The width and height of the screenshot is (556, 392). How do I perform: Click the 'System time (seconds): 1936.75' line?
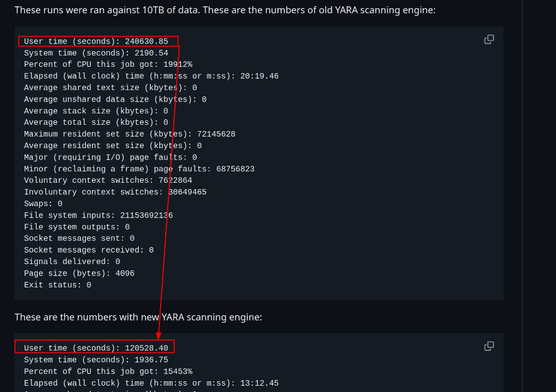point(96,360)
